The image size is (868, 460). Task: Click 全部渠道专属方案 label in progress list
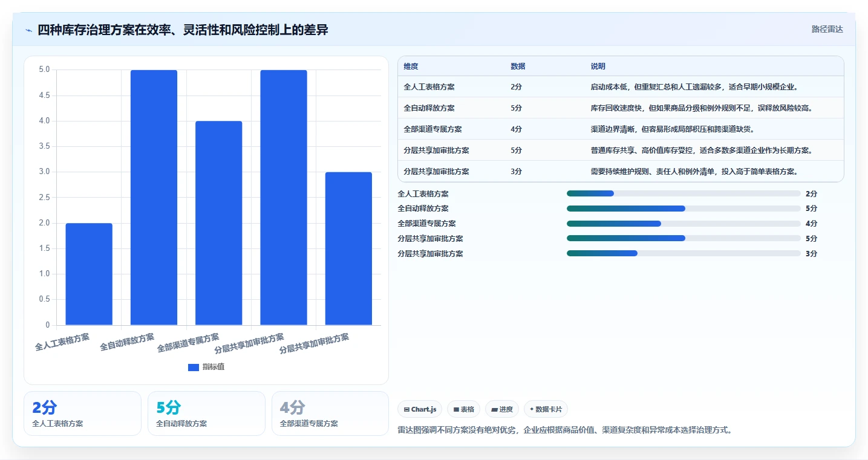pos(426,224)
